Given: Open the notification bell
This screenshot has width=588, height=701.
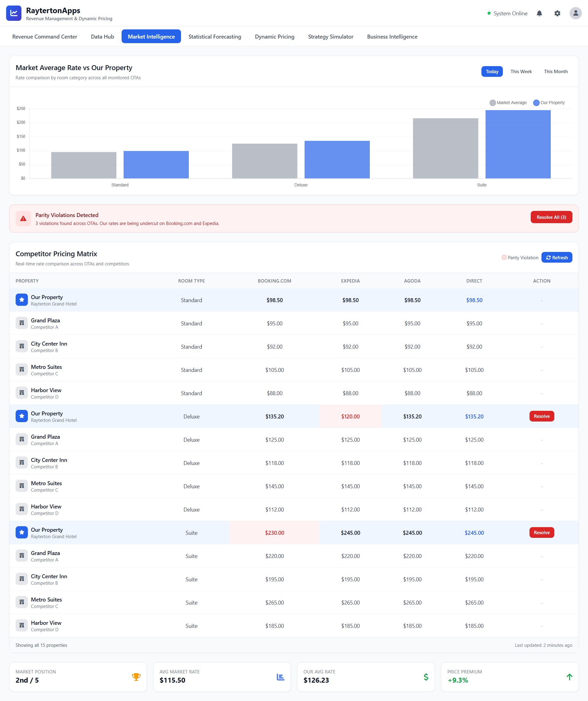Looking at the screenshot, I should click(x=540, y=13).
